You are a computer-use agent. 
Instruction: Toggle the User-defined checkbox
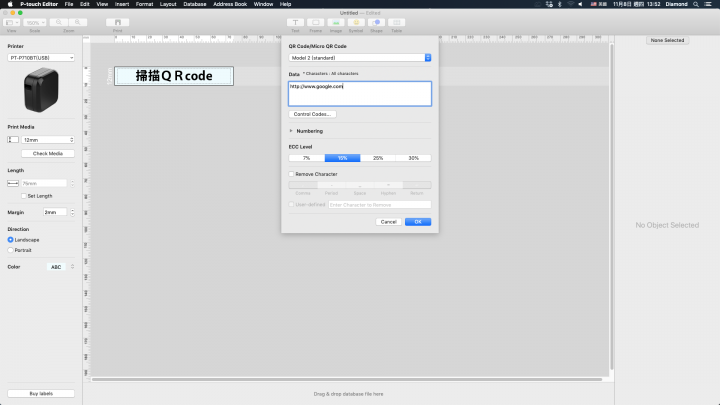point(291,204)
